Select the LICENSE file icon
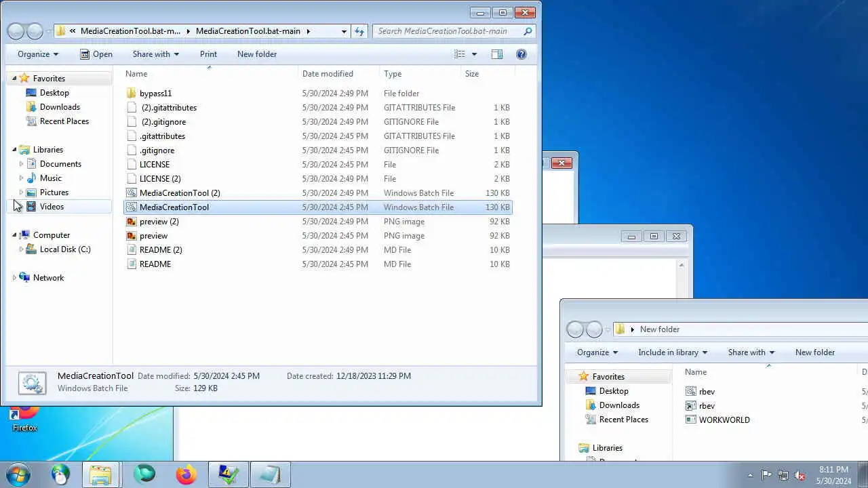The height and width of the screenshot is (488, 868). pyautogui.click(x=132, y=165)
